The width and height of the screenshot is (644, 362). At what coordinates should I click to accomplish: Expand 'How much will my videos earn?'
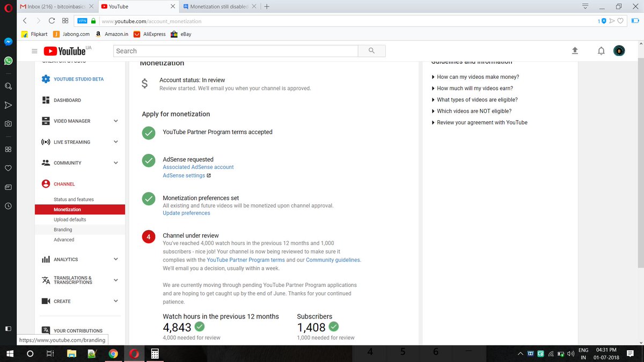[x=472, y=88]
